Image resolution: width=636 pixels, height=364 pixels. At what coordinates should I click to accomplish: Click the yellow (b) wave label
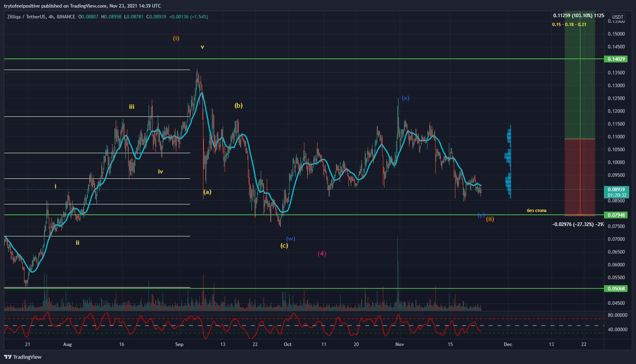(x=238, y=106)
